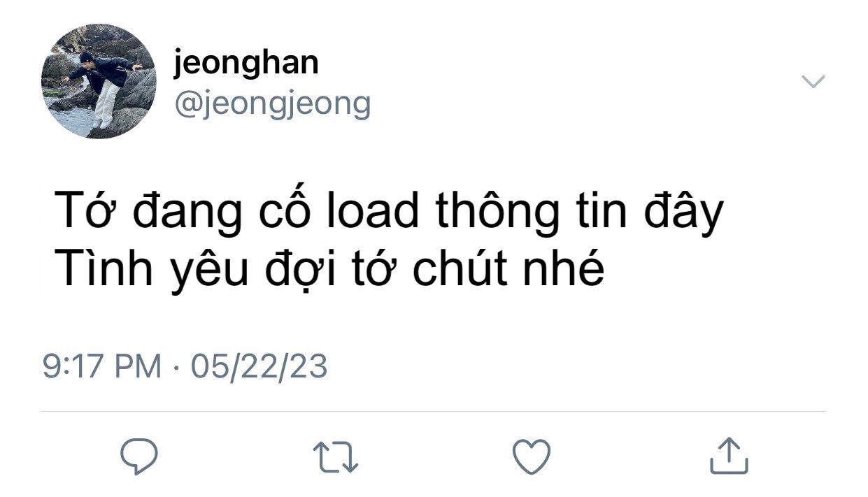This screenshot has width=868, height=497.
Task: Click the tweet line starting with Tớ đang
Action: (x=388, y=213)
